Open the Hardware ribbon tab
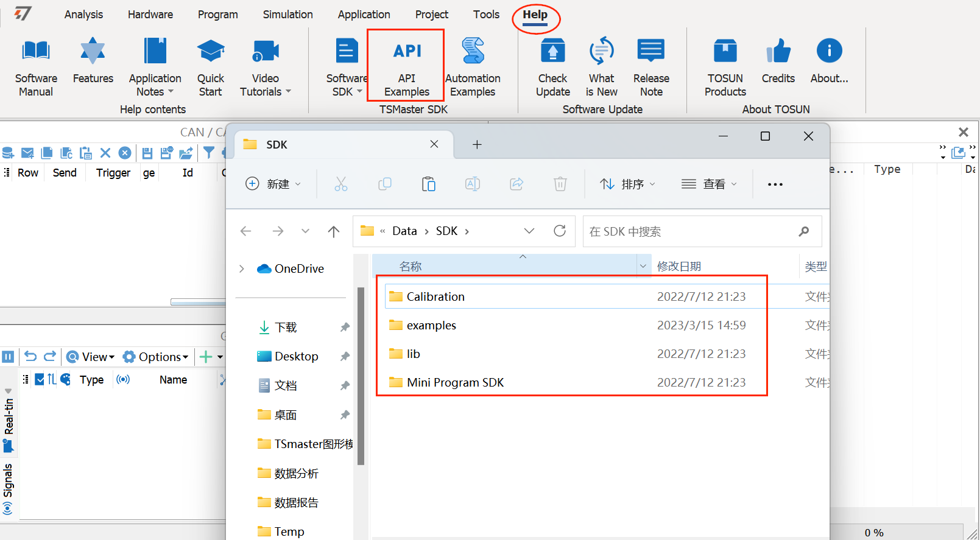The width and height of the screenshot is (980, 540). click(x=150, y=15)
